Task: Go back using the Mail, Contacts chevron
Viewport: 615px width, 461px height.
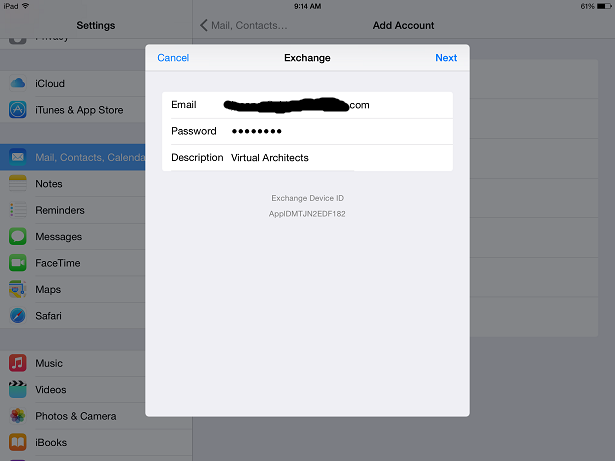Action: [x=204, y=26]
